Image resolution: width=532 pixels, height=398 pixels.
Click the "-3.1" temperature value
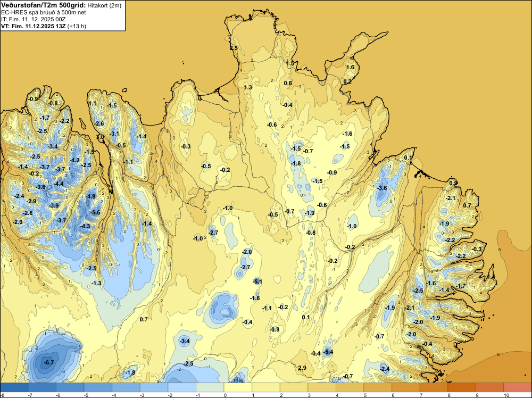114,134
